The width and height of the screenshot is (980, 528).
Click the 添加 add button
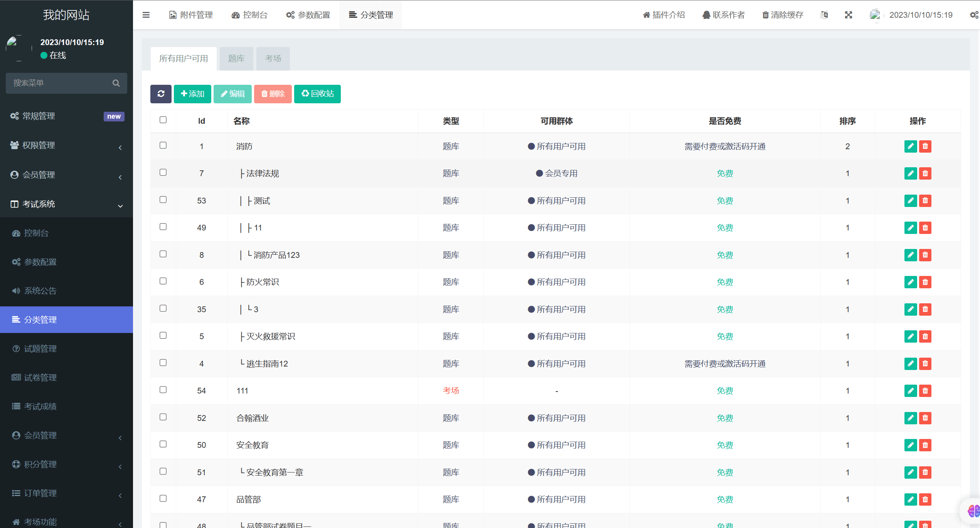(x=192, y=94)
